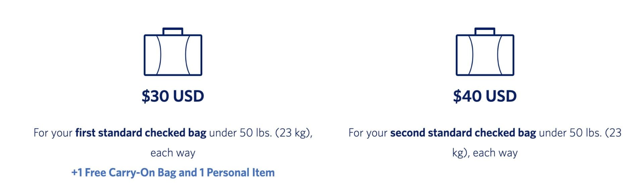
Task: Select the $40 USD price heading
Action: coord(485,96)
